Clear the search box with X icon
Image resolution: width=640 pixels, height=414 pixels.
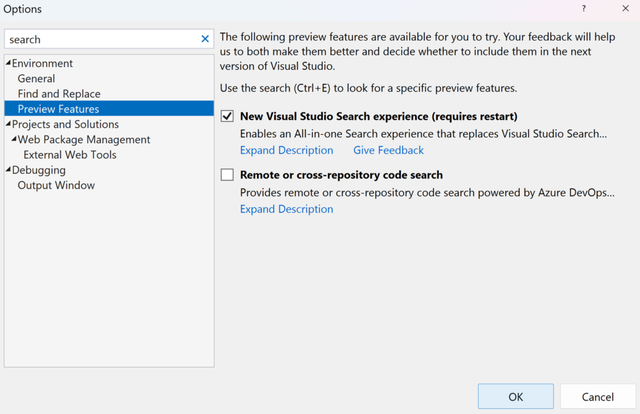[205, 39]
